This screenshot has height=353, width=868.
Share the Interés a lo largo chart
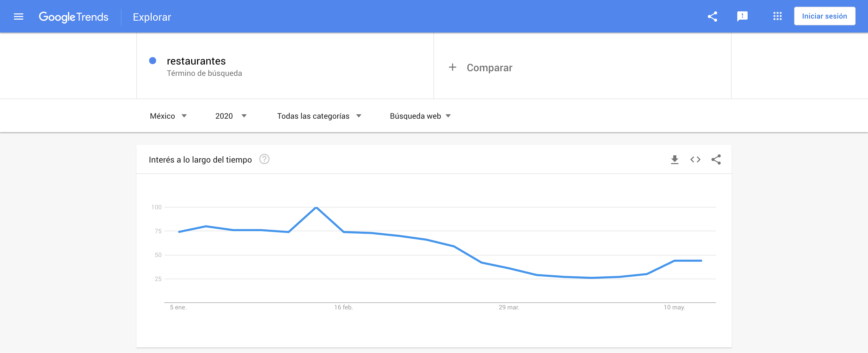716,159
